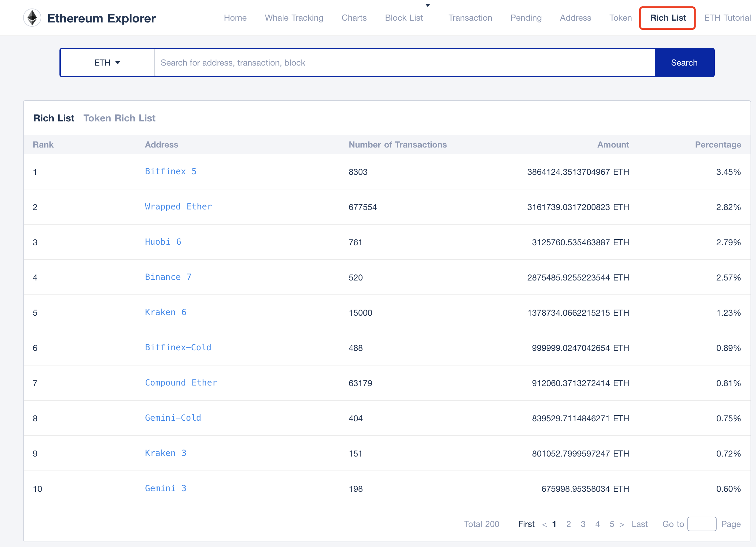The height and width of the screenshot is (547, 756).
Task: Focus the address, transaction, block search field
Action: (404, 63)
